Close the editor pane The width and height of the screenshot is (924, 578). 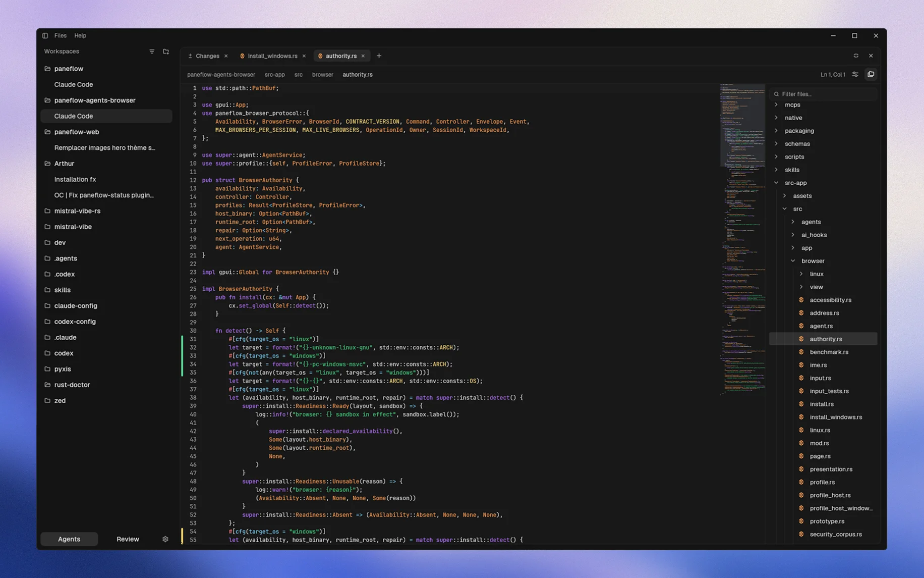pyautogui.click(x=871, y=56)
